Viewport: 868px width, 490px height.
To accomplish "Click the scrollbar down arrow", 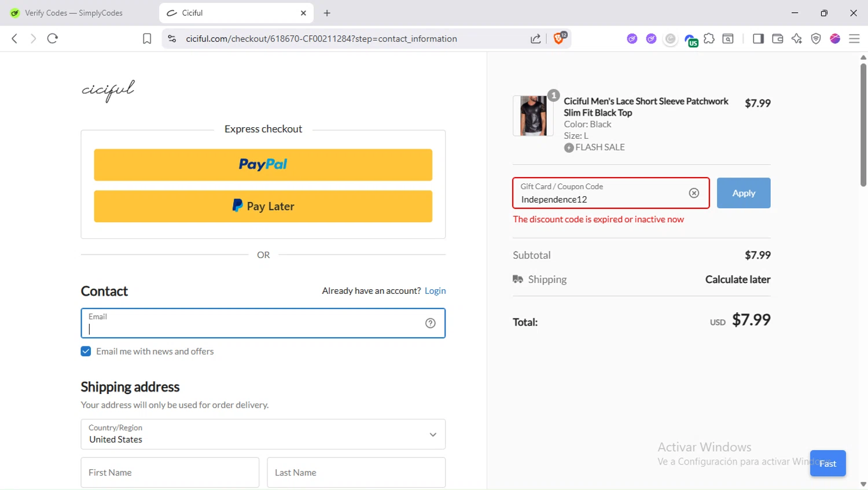I will (863, 484).
